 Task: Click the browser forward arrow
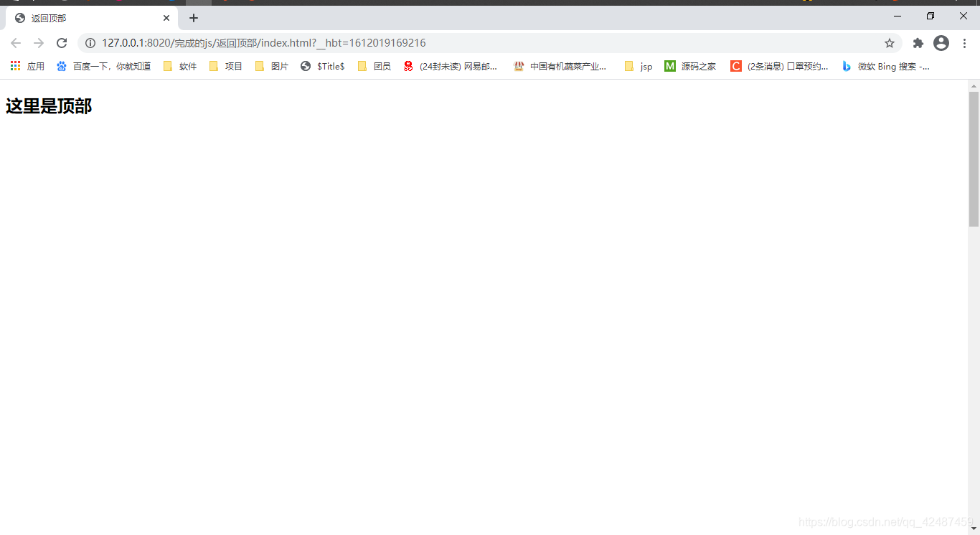(39, 43)
